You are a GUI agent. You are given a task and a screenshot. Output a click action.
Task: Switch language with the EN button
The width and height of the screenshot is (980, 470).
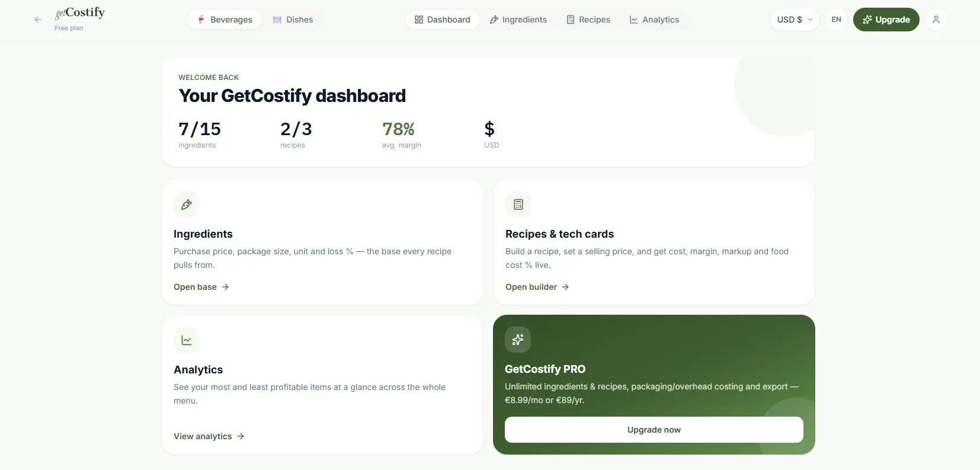point(836,20)
